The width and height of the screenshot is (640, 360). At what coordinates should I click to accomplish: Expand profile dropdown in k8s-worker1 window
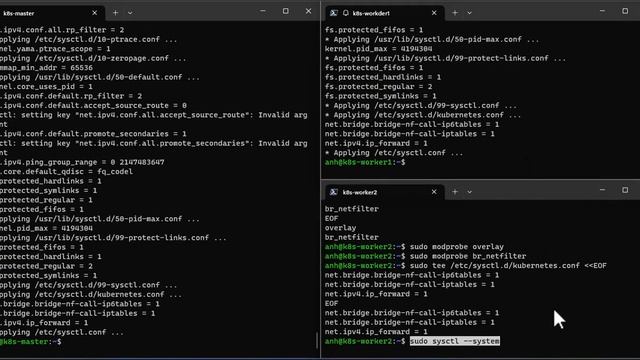469,13
